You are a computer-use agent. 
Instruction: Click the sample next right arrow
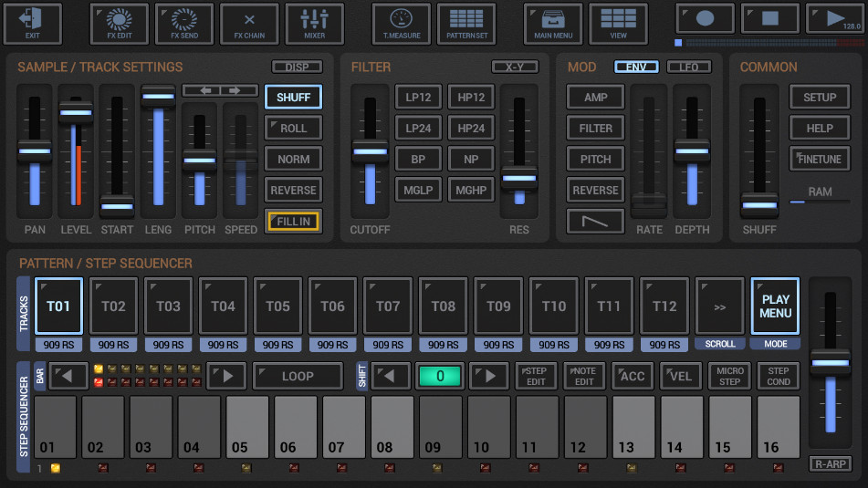[239, 90]
